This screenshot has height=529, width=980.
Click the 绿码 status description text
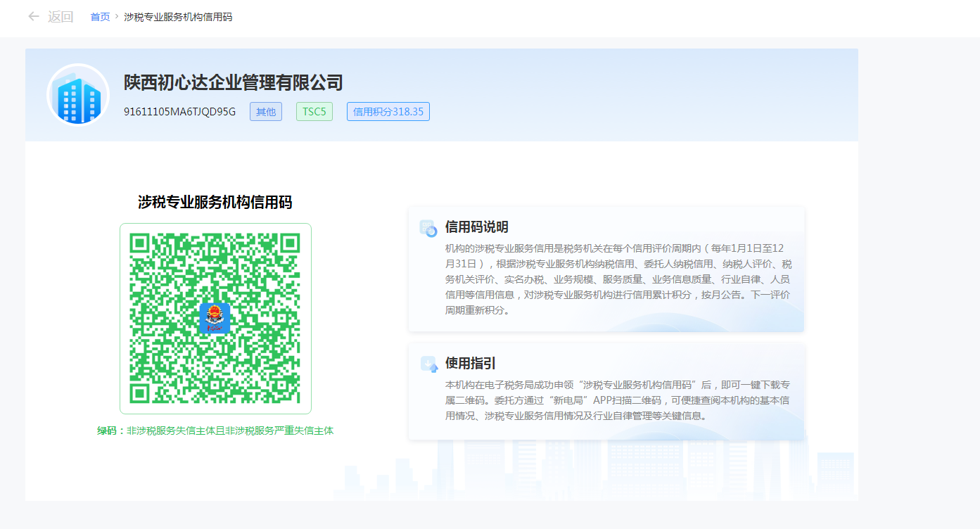click(x=215, y=431)
